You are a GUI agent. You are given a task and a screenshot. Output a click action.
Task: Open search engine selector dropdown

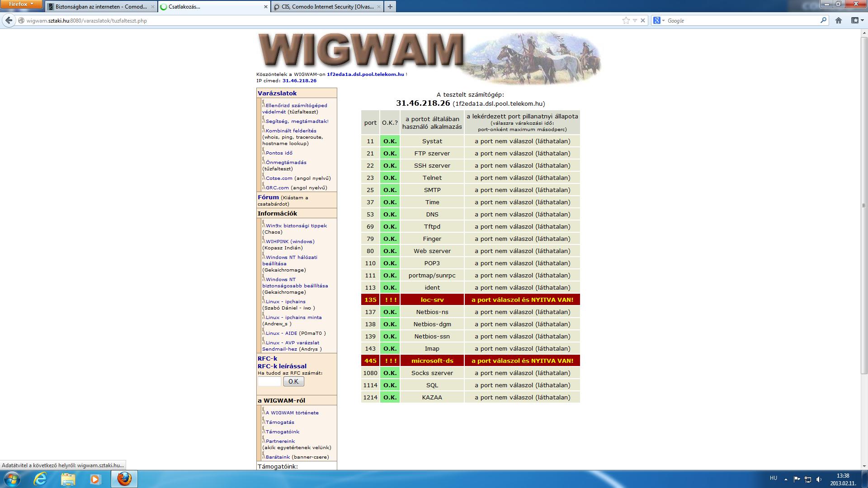click(659, 20)
